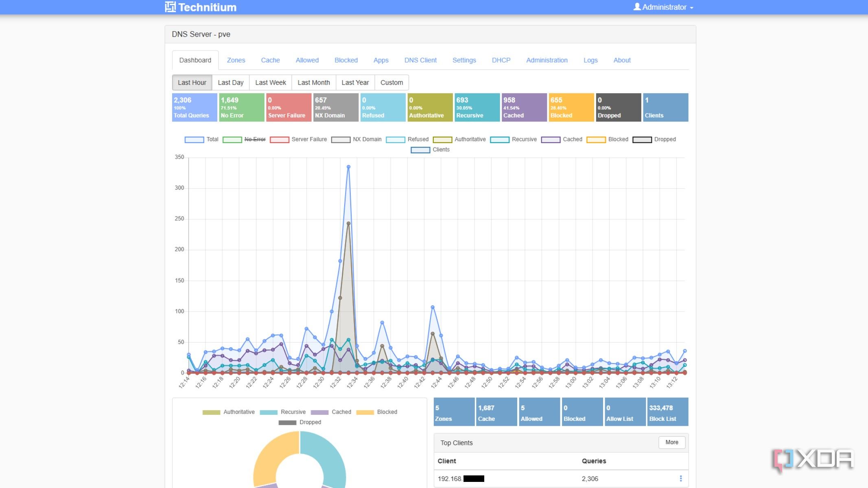Click the Zones count tile
The width and height of the screenshot is (868, 488).
tap(453, 412)
